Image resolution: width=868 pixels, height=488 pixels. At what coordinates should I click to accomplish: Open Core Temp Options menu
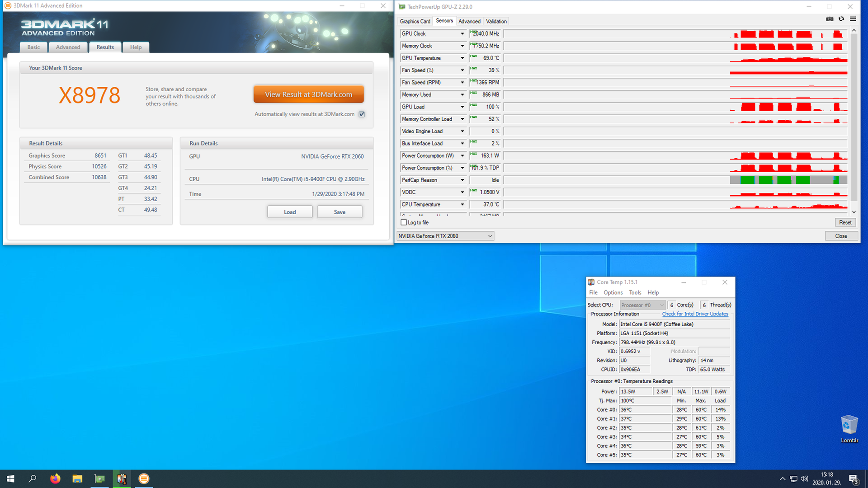click(613, 292)
